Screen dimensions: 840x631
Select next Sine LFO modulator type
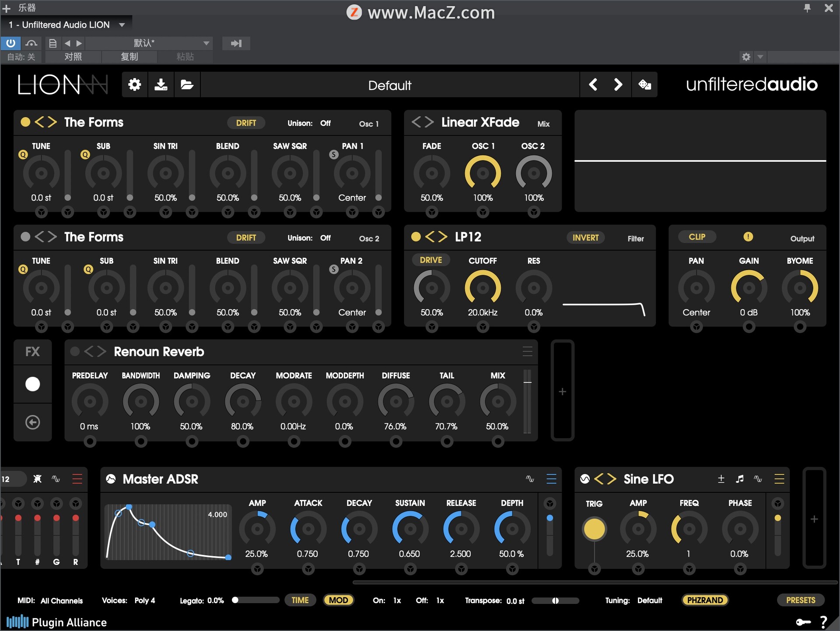coord(612,479)
